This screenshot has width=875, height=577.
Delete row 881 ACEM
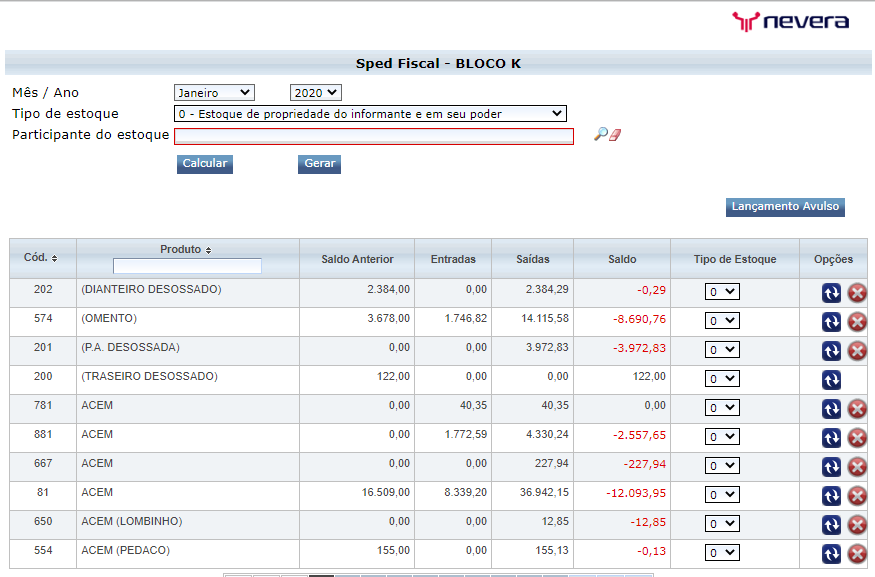tap(857, 438)
